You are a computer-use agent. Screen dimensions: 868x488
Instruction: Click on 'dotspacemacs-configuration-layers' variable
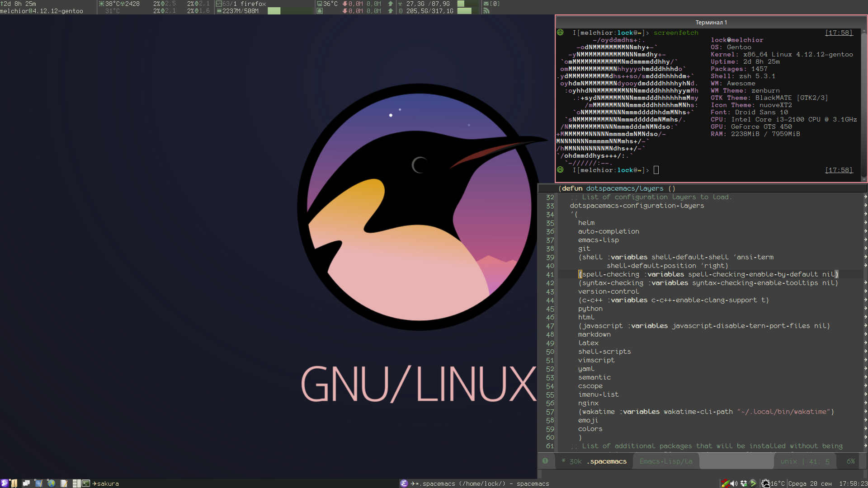point(637,206)
